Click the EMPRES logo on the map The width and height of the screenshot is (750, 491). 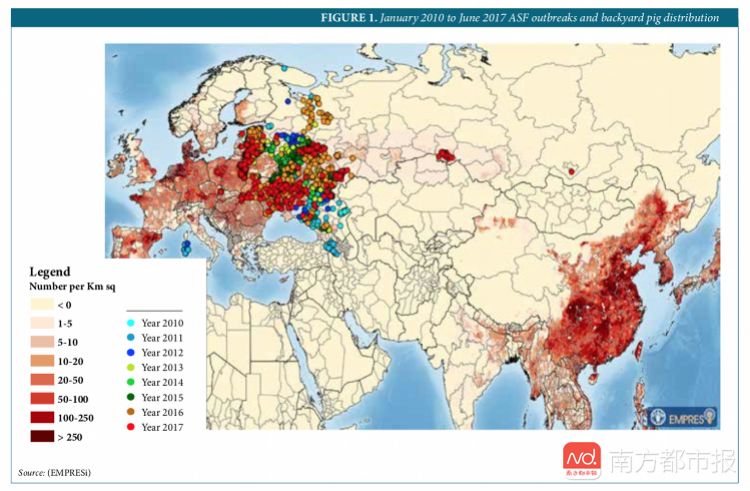[694, 417]
